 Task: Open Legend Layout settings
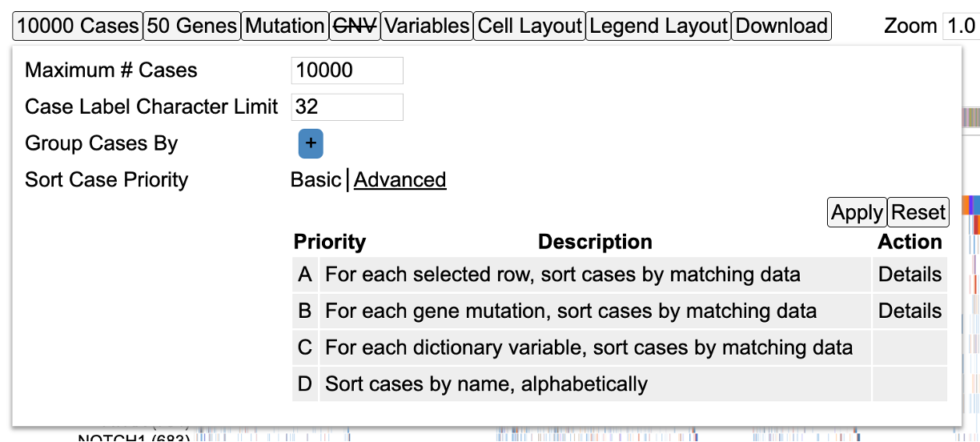point(658,26)
